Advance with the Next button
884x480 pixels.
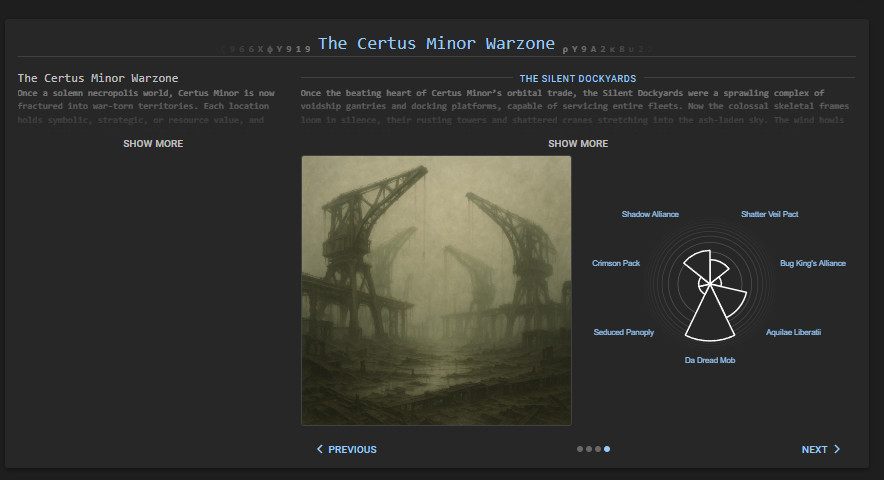(x=820, y=450)
